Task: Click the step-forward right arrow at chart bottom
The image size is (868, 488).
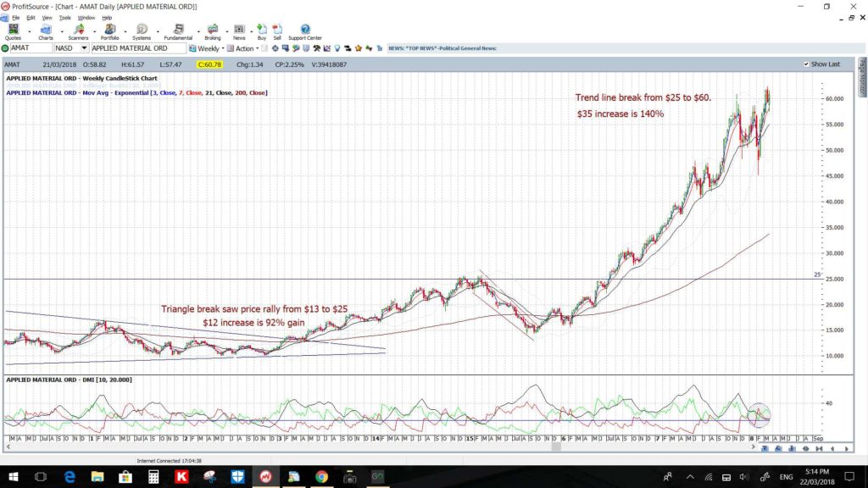Action: (x=847, y=449)
